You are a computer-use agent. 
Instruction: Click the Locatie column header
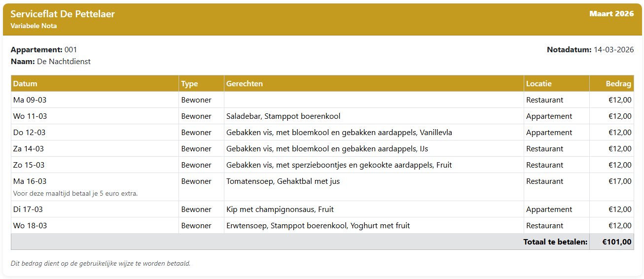(x=539, y=84)
